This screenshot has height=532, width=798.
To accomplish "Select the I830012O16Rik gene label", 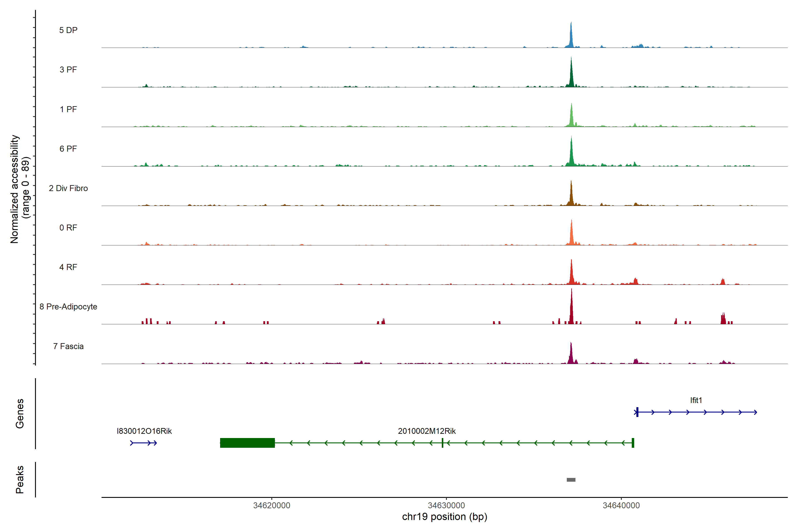I will tap(144, 431).
